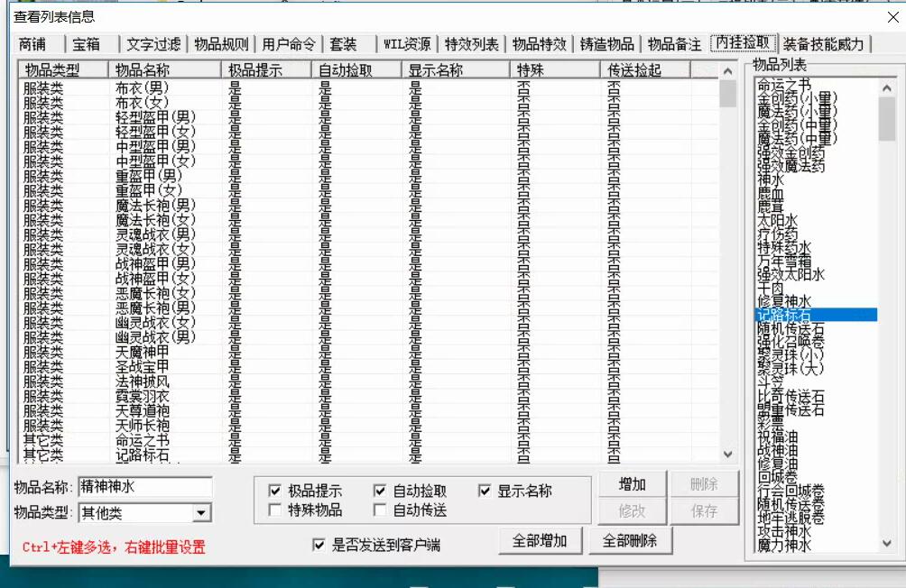The width and height of the screenshot is (906, 588).
Task: Go to the 装备技能威力 tab
Action: [x=822, y=44]
